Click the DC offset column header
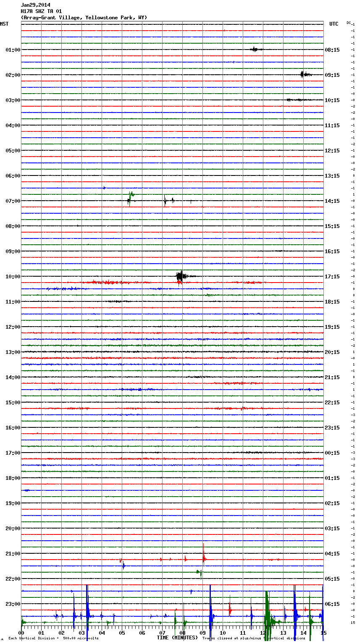357x644 pixels. 349,23
